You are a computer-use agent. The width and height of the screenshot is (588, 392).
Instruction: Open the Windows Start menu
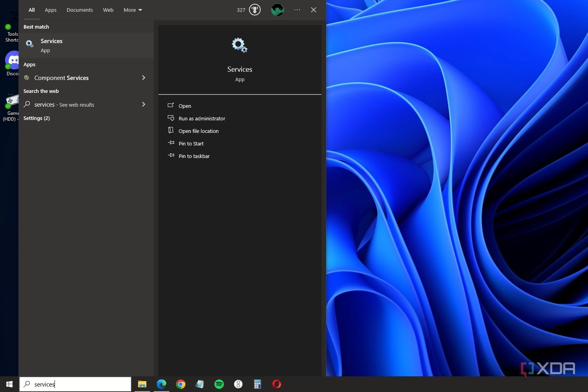(x=9, y=384)
